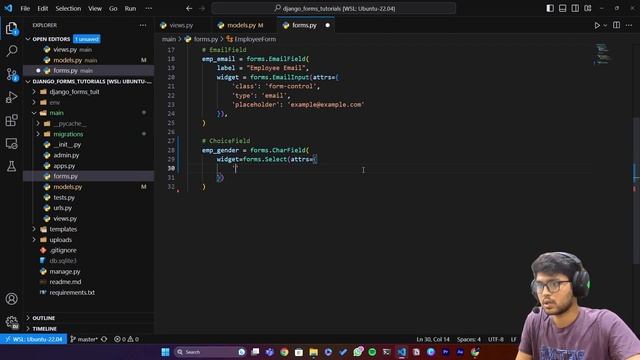
Task: Go back in navigation history
Action: [189, 9]
